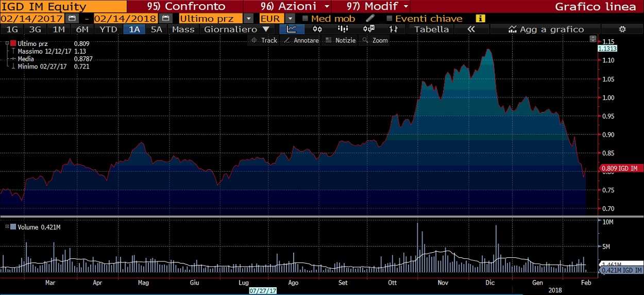Click the yellow info icon

(x=480, y=18)
